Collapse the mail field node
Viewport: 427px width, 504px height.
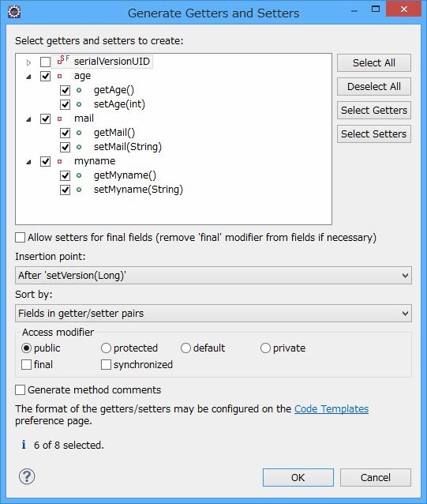click(29, 119)
